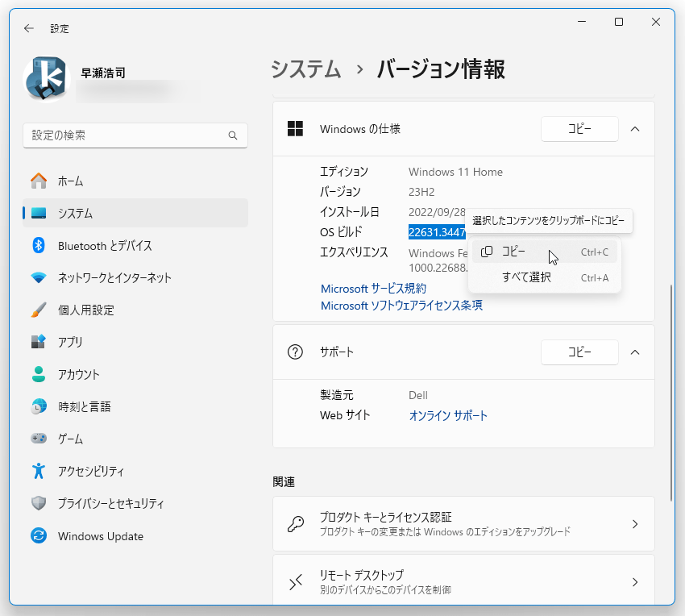The width and height of the screenshot is (685, 616).
Task: Collapse the サポート section
Action: (x=635, y=352)
